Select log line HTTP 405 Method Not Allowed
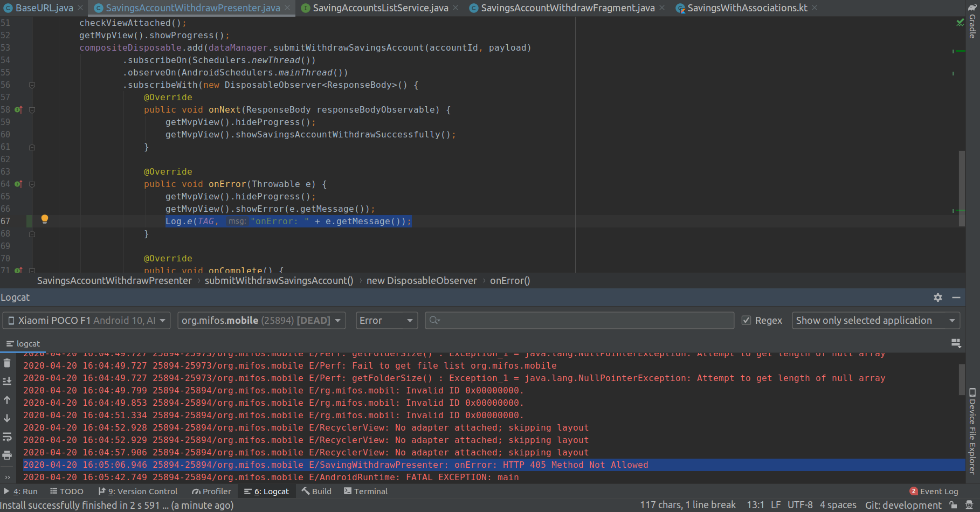This screenshot has height=512, width=980. point(494,465)
